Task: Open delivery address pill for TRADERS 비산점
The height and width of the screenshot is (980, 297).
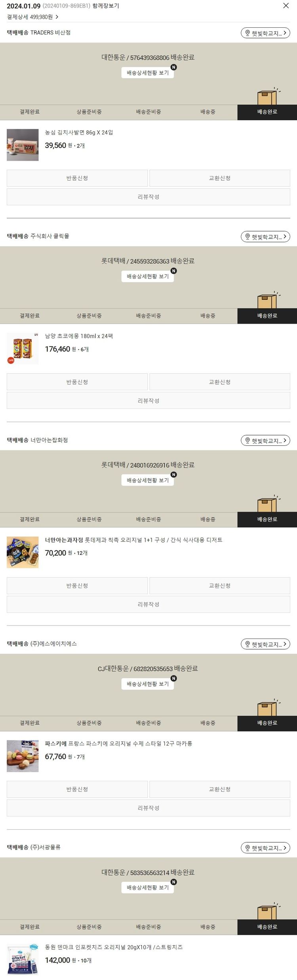Action: point(265,33)
